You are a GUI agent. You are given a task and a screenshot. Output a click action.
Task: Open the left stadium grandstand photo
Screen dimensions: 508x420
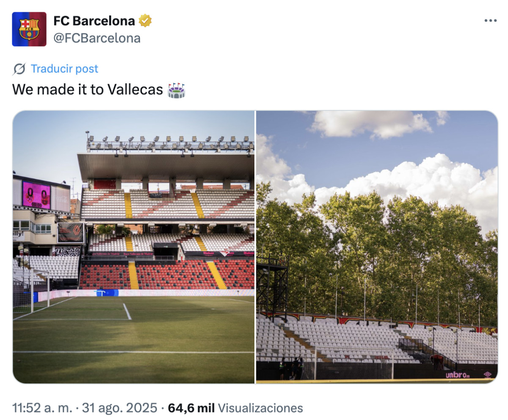pyautogui.click(x=134, y=247)
